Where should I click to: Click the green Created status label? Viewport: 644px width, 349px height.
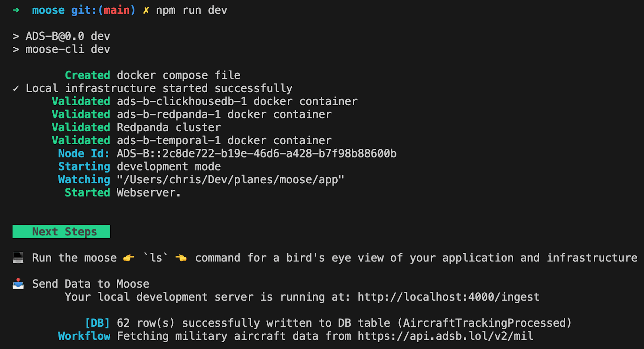[x=87, y=75]
